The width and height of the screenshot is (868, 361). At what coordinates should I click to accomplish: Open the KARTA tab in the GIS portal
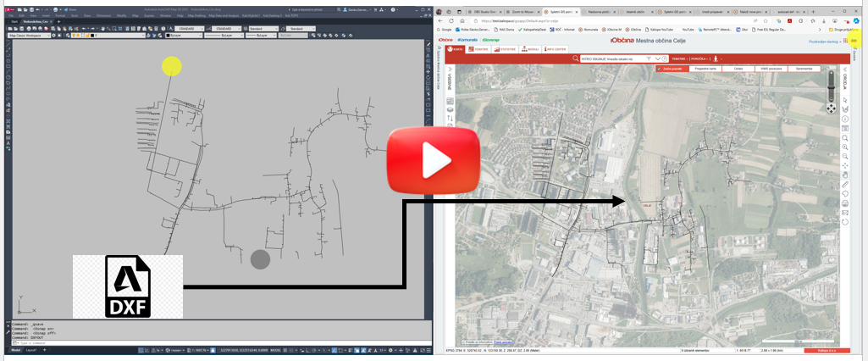click(456, 49)
